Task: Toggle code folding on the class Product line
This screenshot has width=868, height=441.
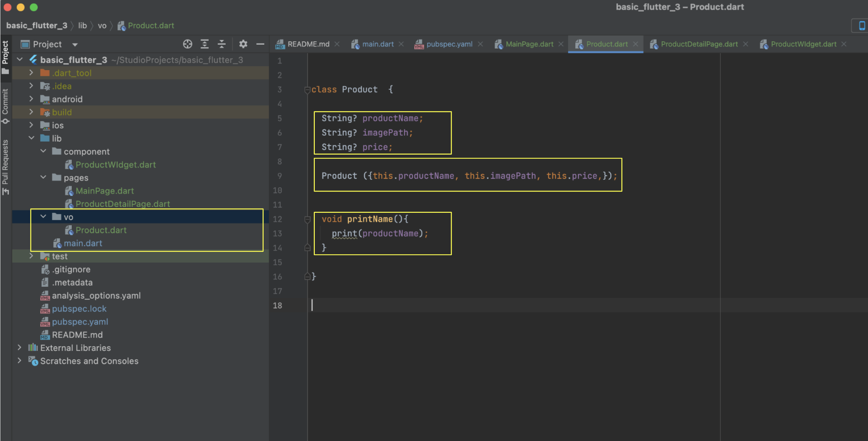Action: 307,90
